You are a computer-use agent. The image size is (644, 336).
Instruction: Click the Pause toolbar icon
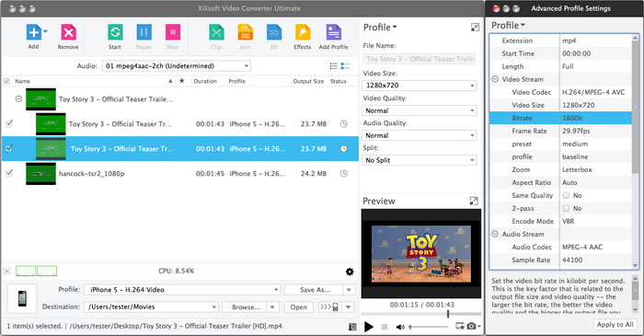144,32
